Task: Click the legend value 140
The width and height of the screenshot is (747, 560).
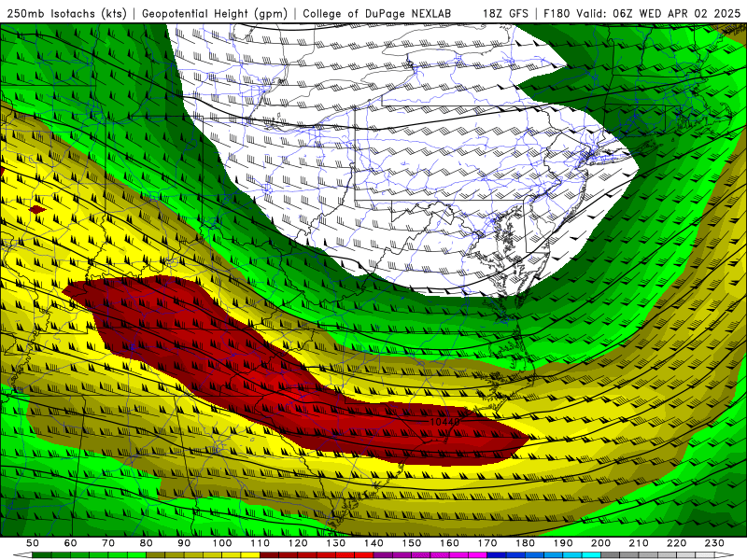Action: click(x=373, y=543)
